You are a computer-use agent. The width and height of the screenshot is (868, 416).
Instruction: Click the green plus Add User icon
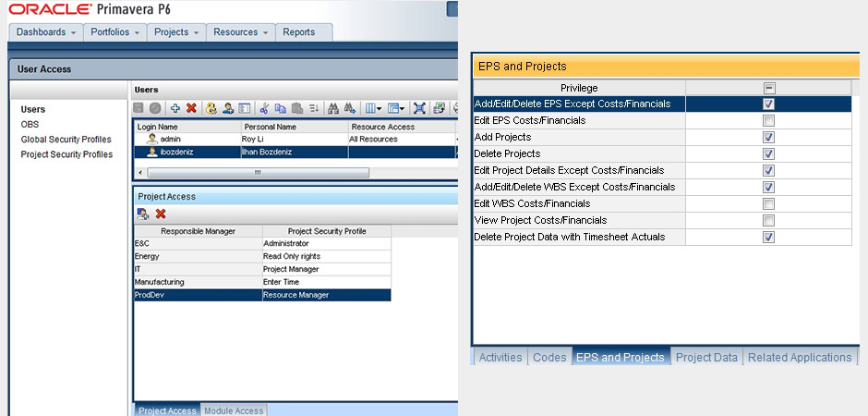coord(175,108)
